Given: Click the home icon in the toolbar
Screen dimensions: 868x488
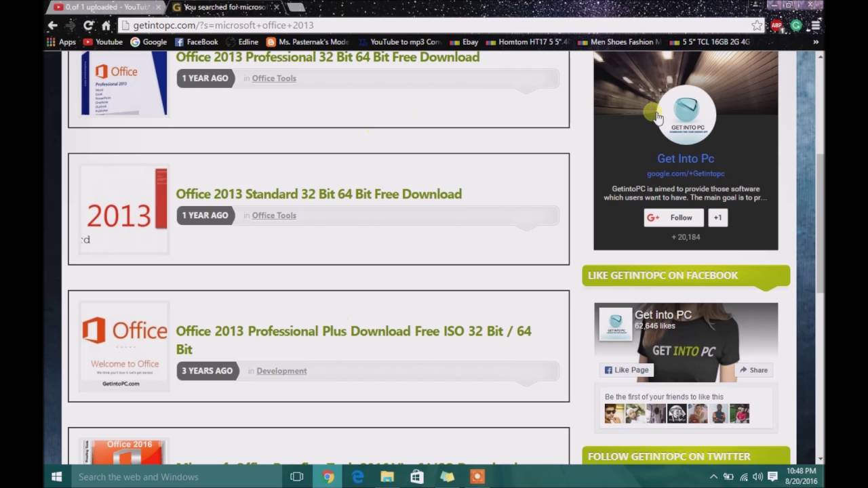Looking at the screenshot, I should pyautogui.click(x=106, y=25).
